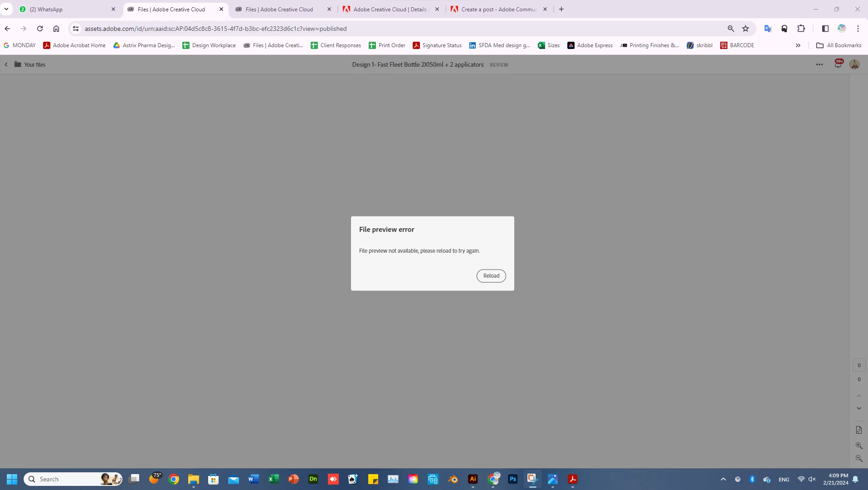
Task: Bookmark this page with star icon
Action: pyautogui.click(x=746, y=29)
